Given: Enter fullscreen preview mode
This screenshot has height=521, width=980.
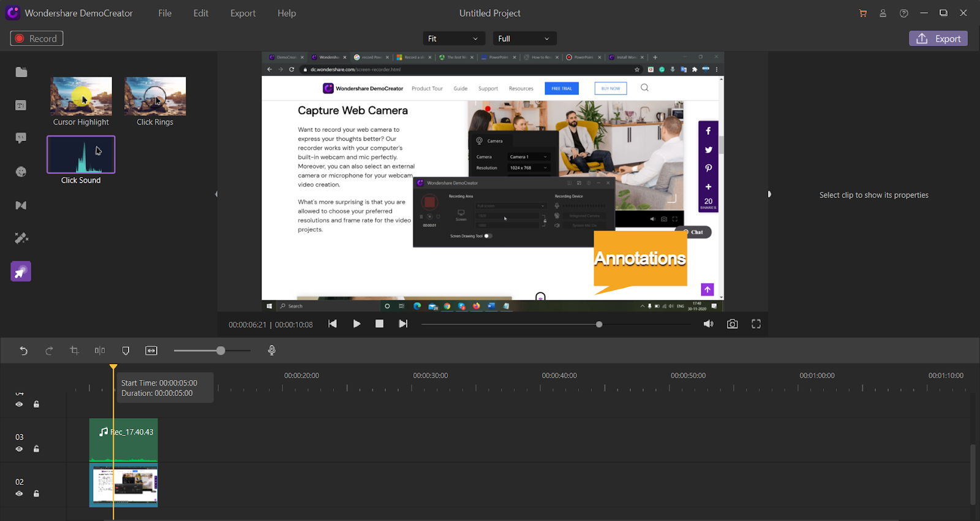Looking at the screenshot, I should 756,324.
